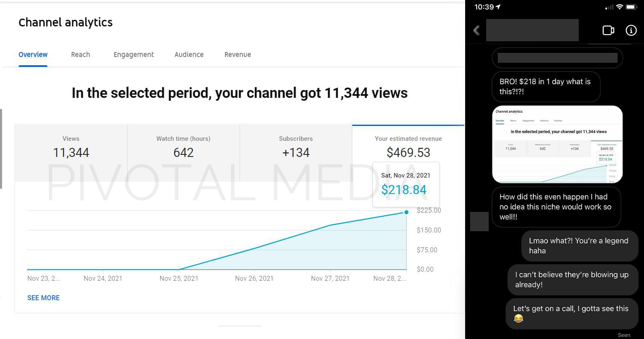Tap the sender's avatar in chat

[479, 221]
